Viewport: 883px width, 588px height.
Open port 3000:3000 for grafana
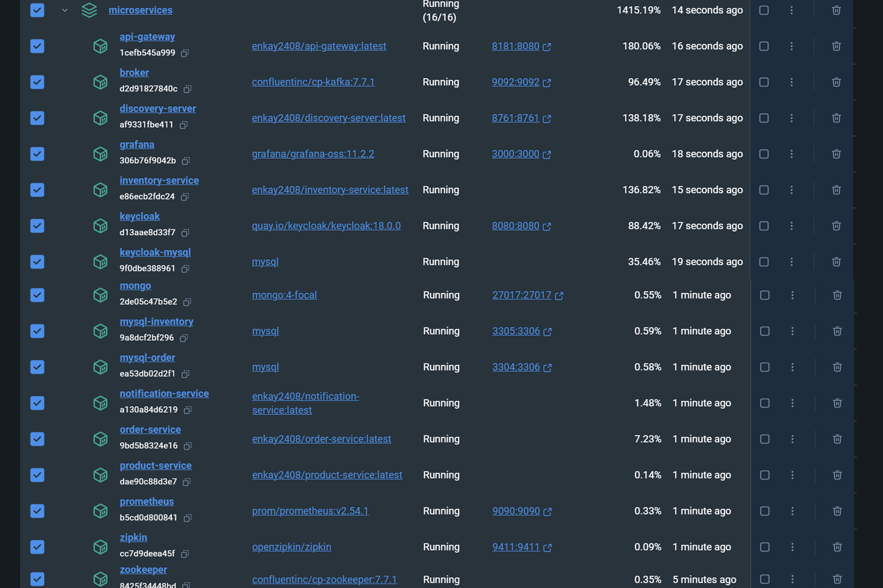pyautogui.click(x=516, y=154)
